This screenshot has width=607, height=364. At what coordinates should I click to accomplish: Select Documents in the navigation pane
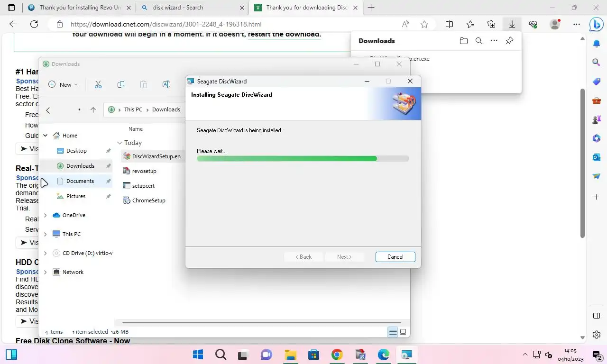point(80,181)
